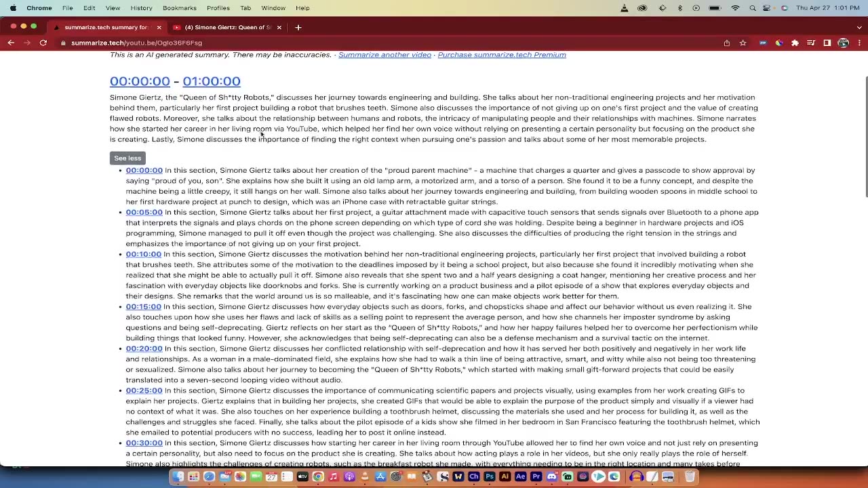Open Chrome three-dot menu
The image size is (868, 488).
[x=859, y=43]
